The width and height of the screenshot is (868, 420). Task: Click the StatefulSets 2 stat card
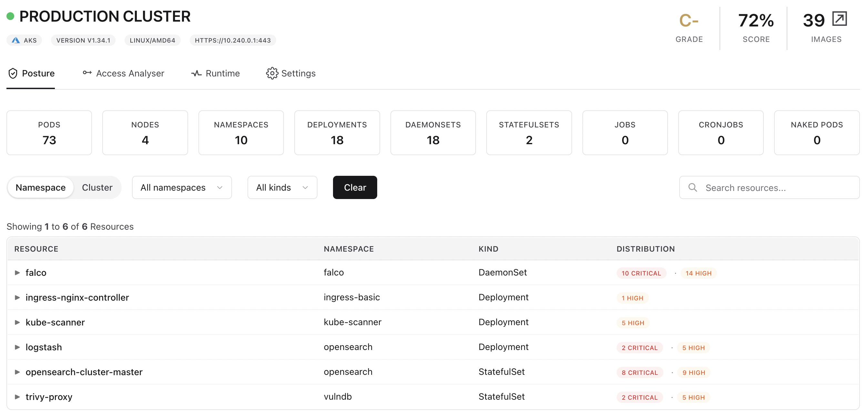[x=529, y=133]
